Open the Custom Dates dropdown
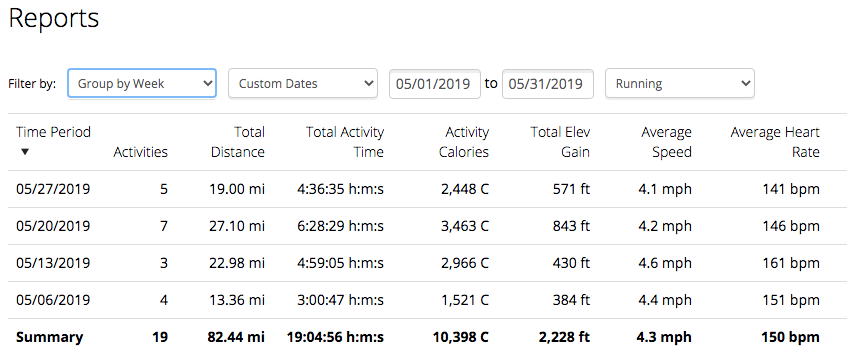The width and height of the screenshot is (847, 361). click(302, 84)
